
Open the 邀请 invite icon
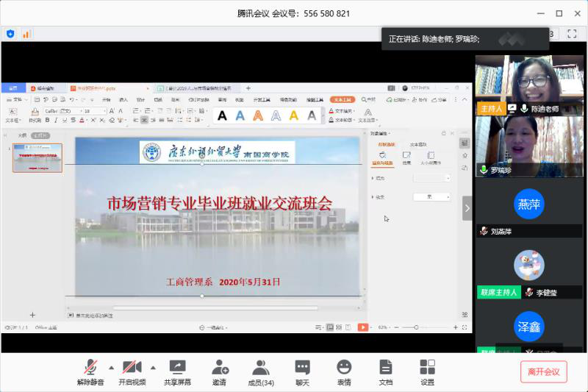219,372
